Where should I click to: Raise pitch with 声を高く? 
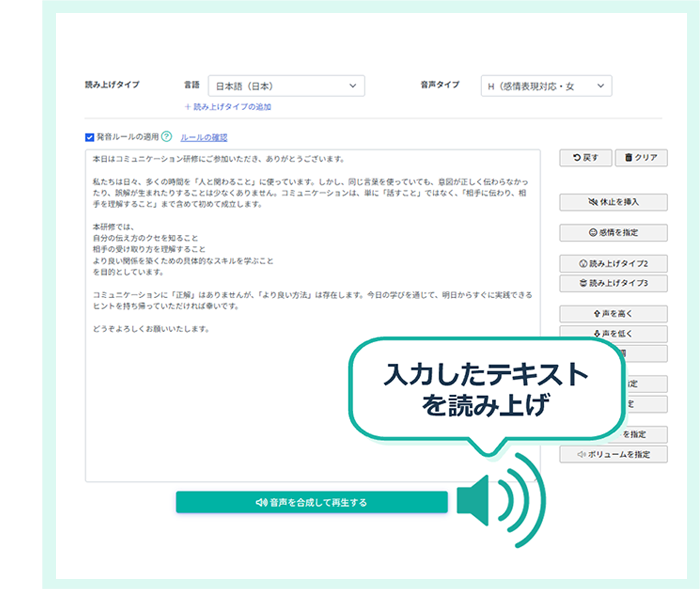[613, 314]
